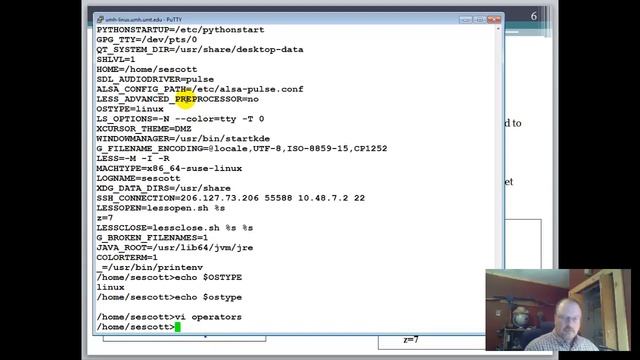Click the PuTTY window title text
Image resolution: width=640 pixels, height=360 pixels.
click(x=143, y=20)
